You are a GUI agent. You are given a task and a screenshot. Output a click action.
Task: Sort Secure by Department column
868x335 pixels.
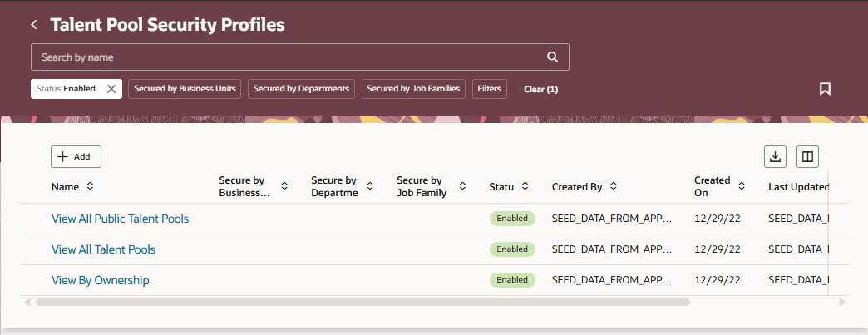pos(370,187)
